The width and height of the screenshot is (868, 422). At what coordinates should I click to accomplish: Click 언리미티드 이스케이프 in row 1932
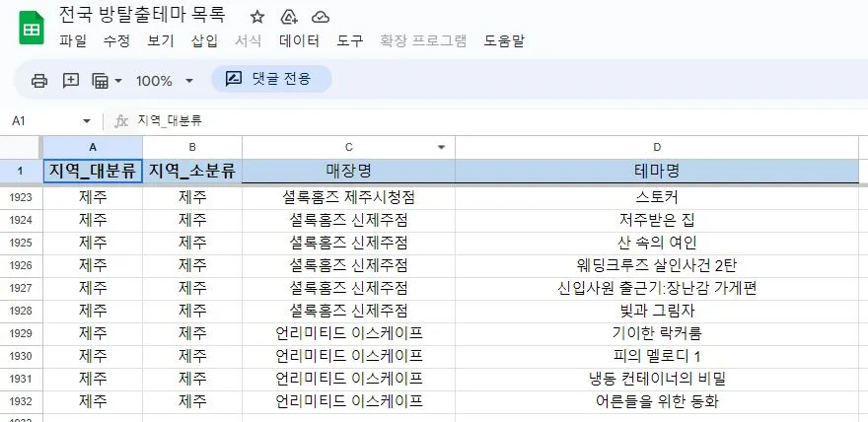349,402
